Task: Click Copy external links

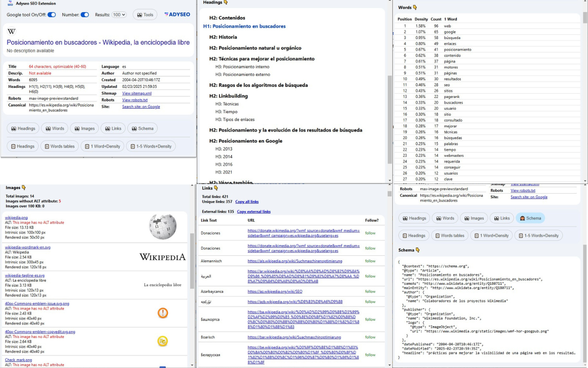Action: click(x=254, y=212)
